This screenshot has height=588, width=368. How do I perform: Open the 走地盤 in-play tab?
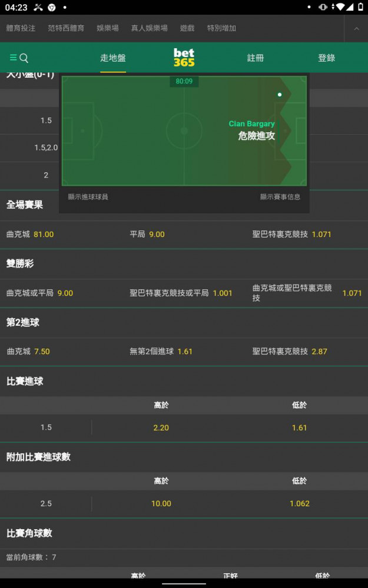113,58
